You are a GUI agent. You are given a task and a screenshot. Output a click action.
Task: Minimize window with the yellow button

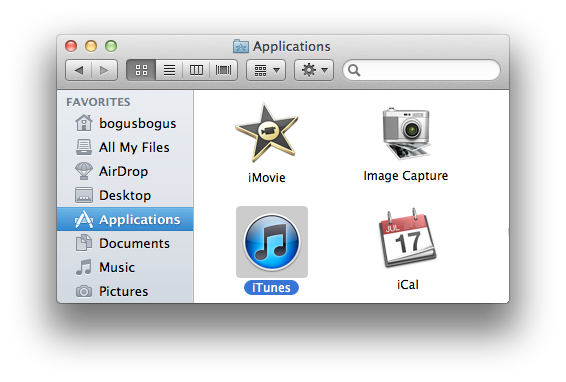[91, 46]
